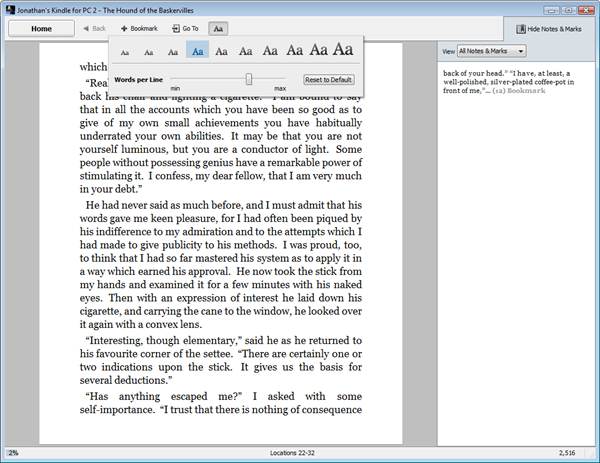
Task: Pick the second smallest Aa font size
Action: 148,51
